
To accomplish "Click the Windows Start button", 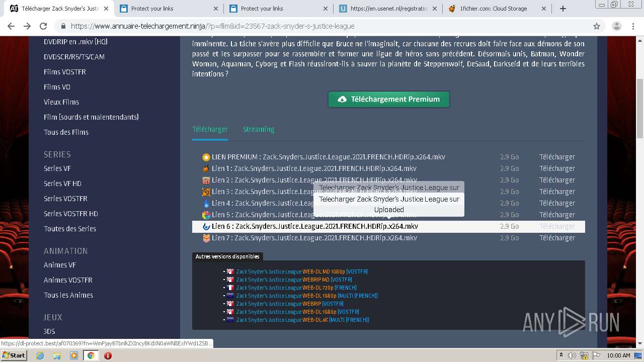I will 14,355.
